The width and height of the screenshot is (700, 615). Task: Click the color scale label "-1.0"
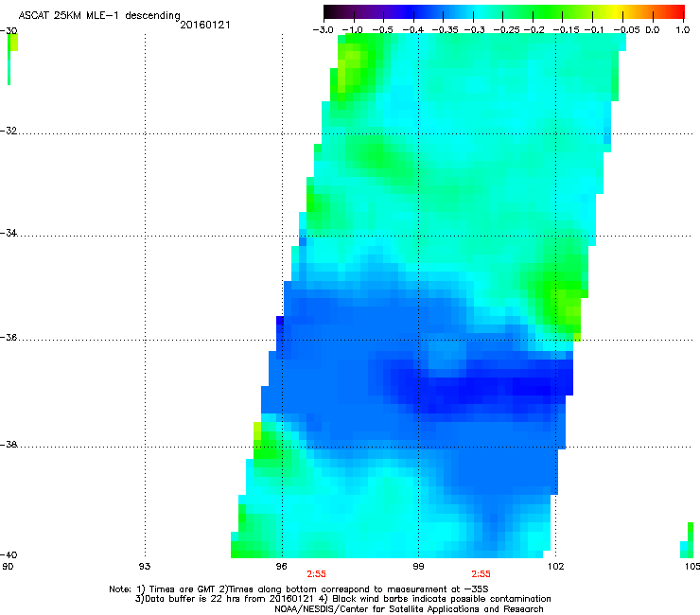point(352,30)
